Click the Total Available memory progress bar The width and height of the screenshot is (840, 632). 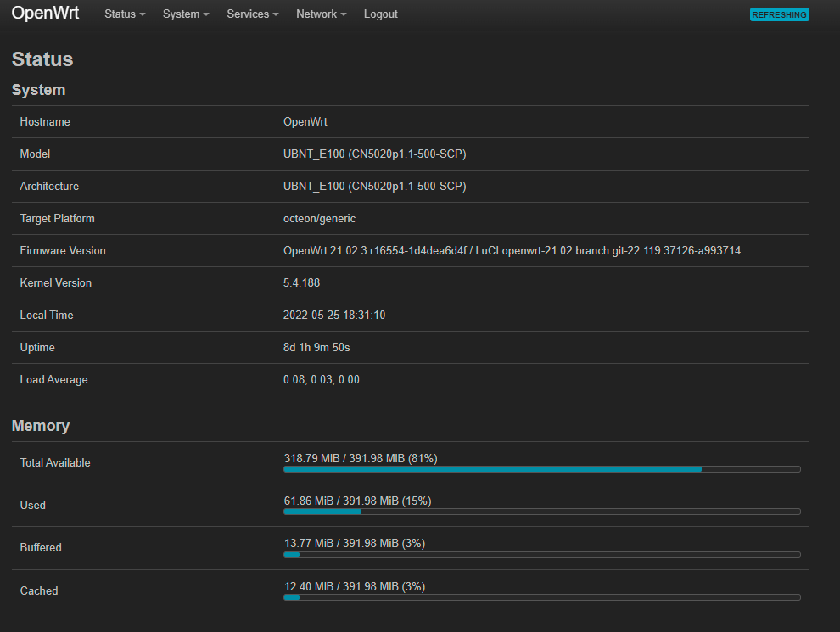click(x=541, y=468)
